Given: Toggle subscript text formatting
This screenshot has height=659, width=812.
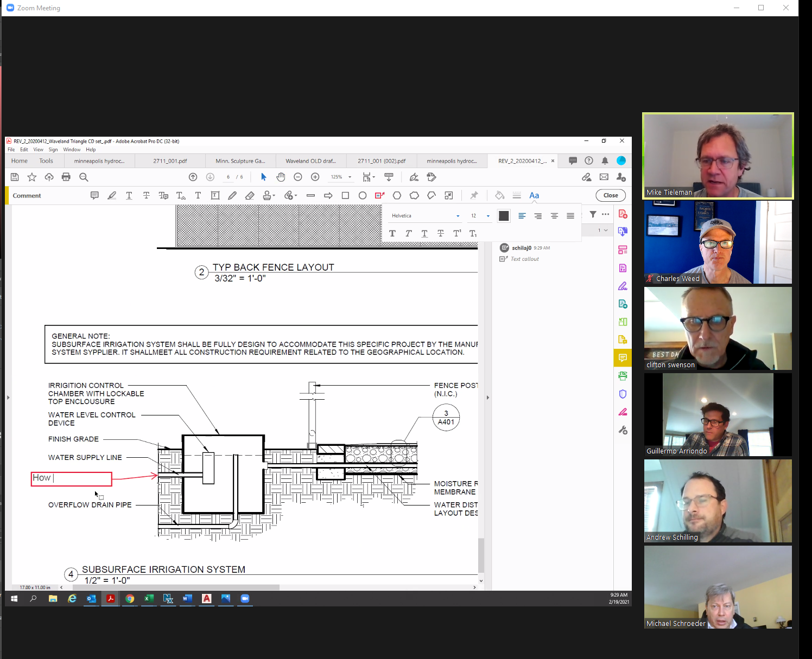Looking at the screenshot, I should [x=473, y=233].
